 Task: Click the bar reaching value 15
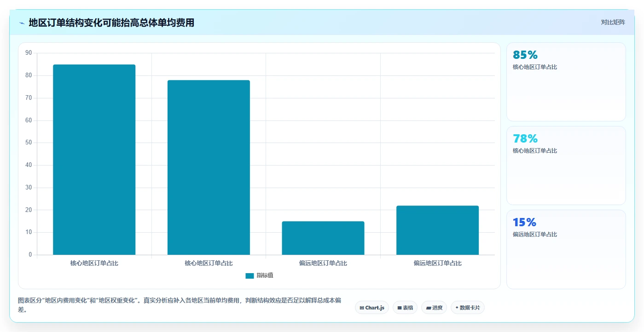(323, 238)
